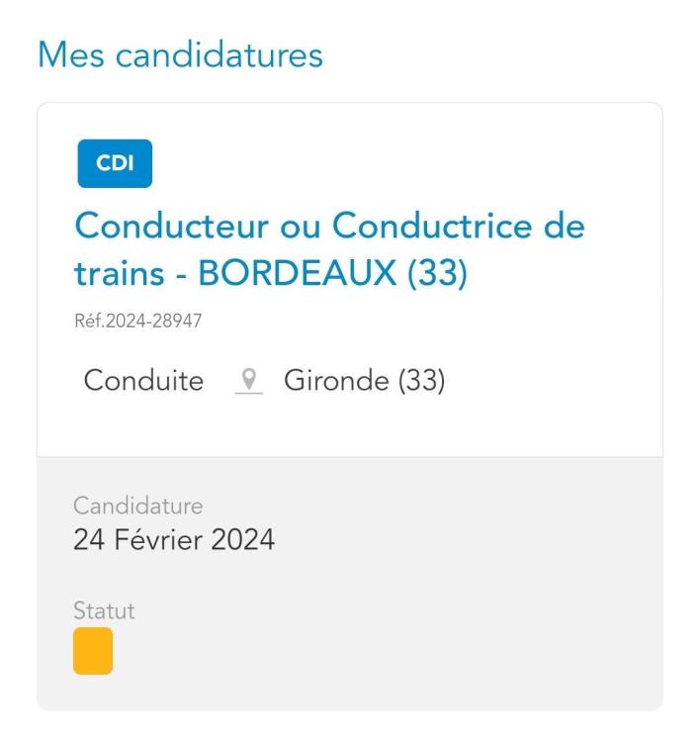Click the date 24 Février 2024
Viewport: 700px width, 742px height.
[174, 540]
